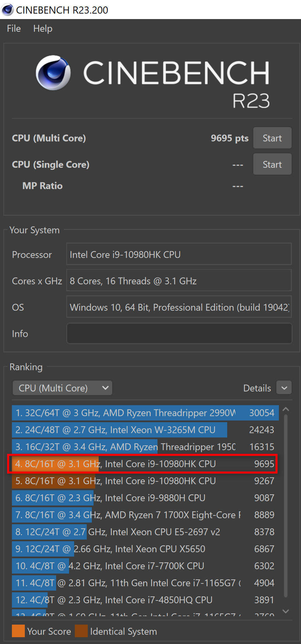Click the Cores x GHz field
Screen dimensions: 301x644
point(179,281)
